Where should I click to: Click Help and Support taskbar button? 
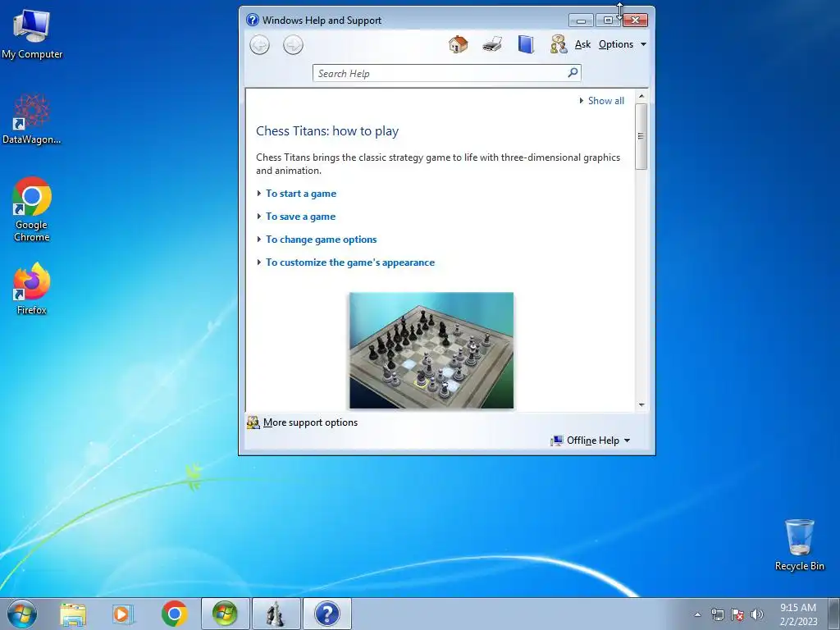326,614
